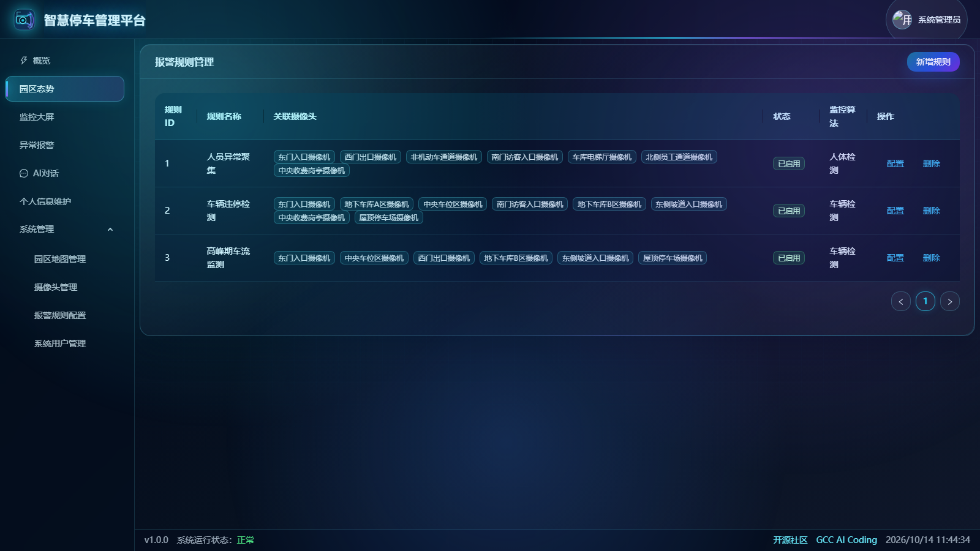This screenshot has height=551, width=980.
Task: Open the 开源社区 footer link
Action: click(x=790, y=540)
